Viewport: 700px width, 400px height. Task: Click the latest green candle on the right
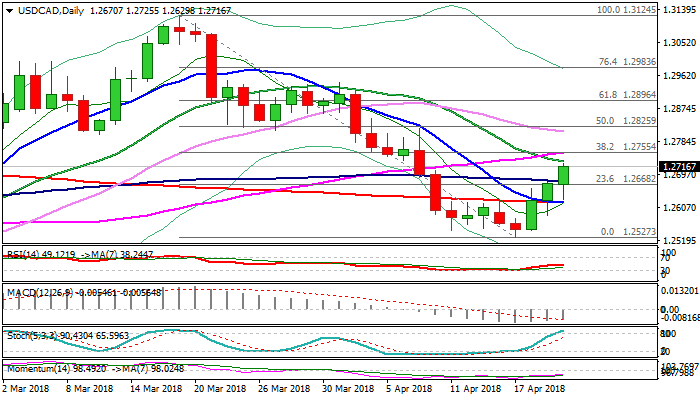coord(563,174)
